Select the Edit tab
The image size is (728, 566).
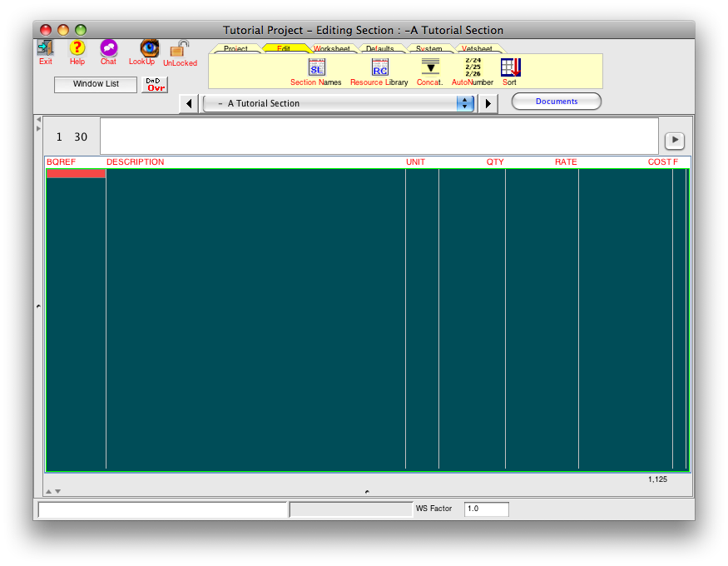284,48
